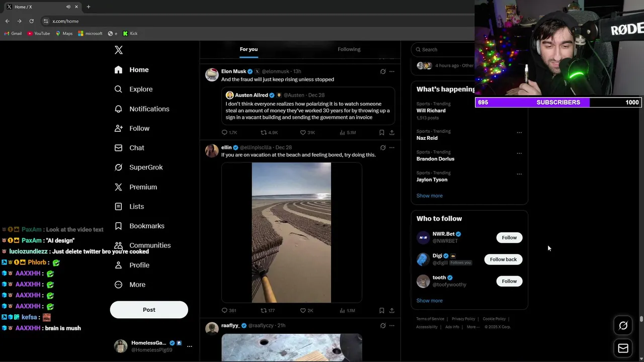Open Bookmarks from sidebar
644x362 pixels.
139,226
